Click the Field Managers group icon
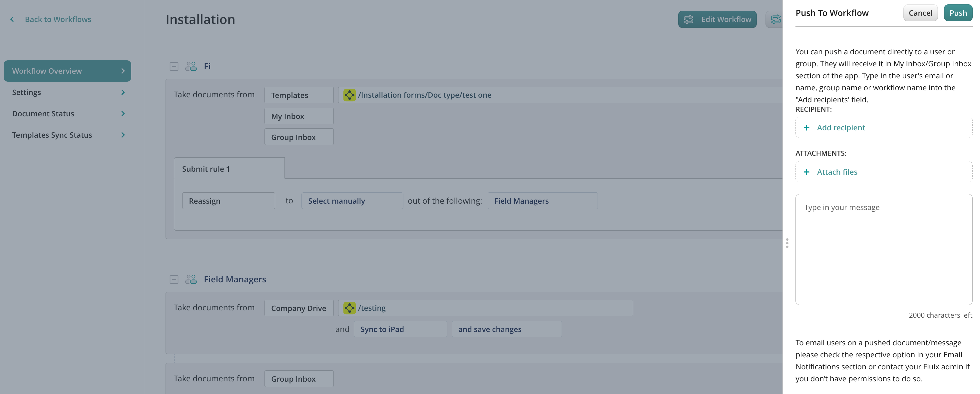Viewport: 980px width, 394px height. coord(191,279)
